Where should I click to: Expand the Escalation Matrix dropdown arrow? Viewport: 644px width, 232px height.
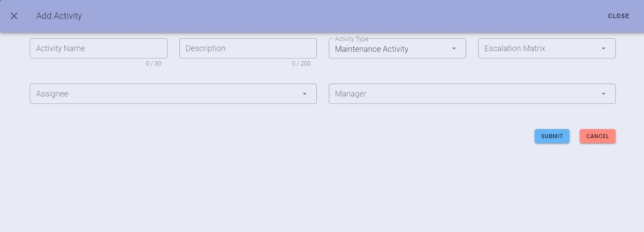(x=603, y=49)
